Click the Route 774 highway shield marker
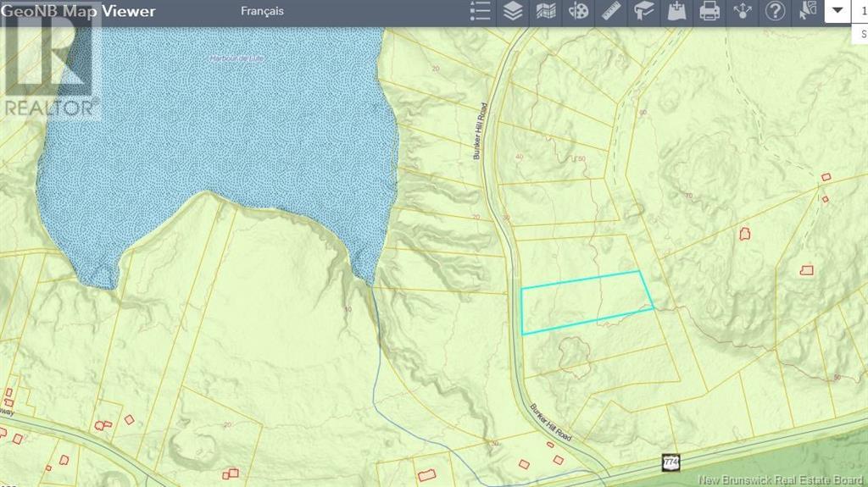The height and width of the screenshot is (487, 868). click(x=670, y=462)
